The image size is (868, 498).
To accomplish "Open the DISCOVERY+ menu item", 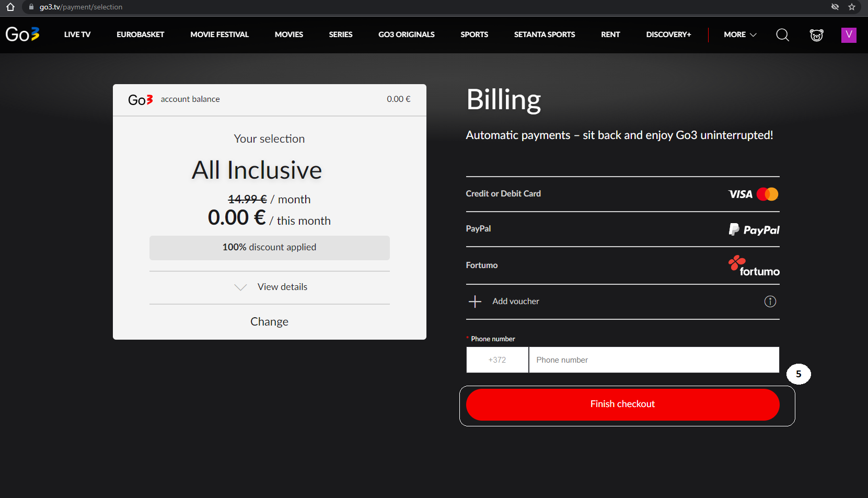I will coord(668,34).
